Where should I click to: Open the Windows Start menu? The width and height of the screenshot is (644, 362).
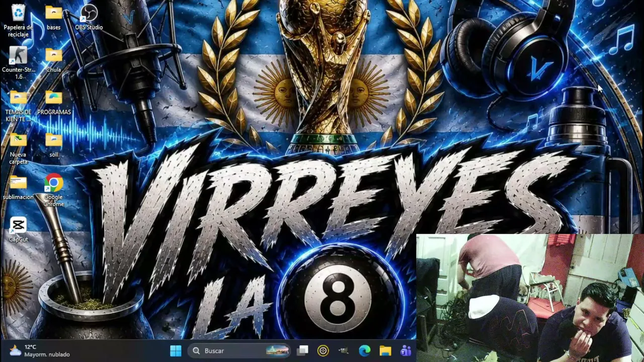176,351
